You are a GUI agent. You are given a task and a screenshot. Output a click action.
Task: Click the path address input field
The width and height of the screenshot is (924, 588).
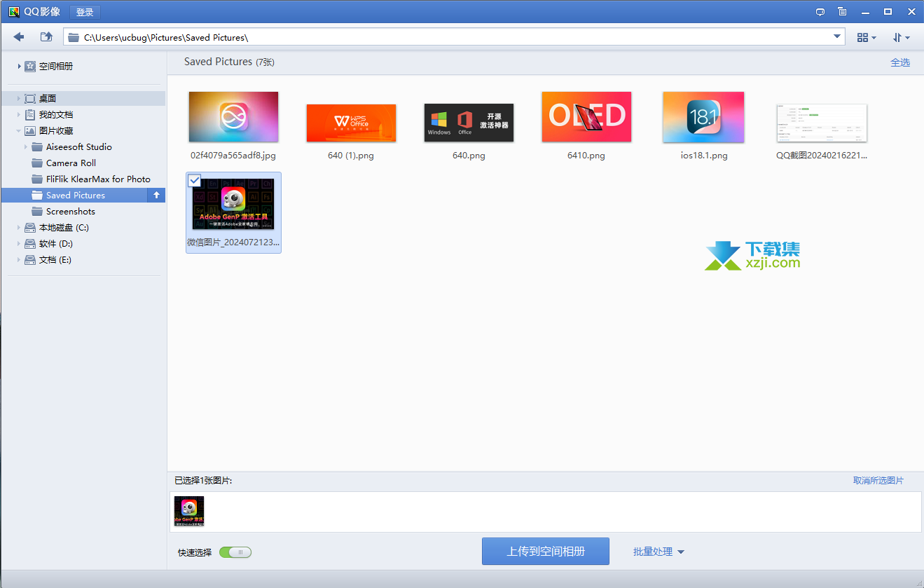click(453, 37)
